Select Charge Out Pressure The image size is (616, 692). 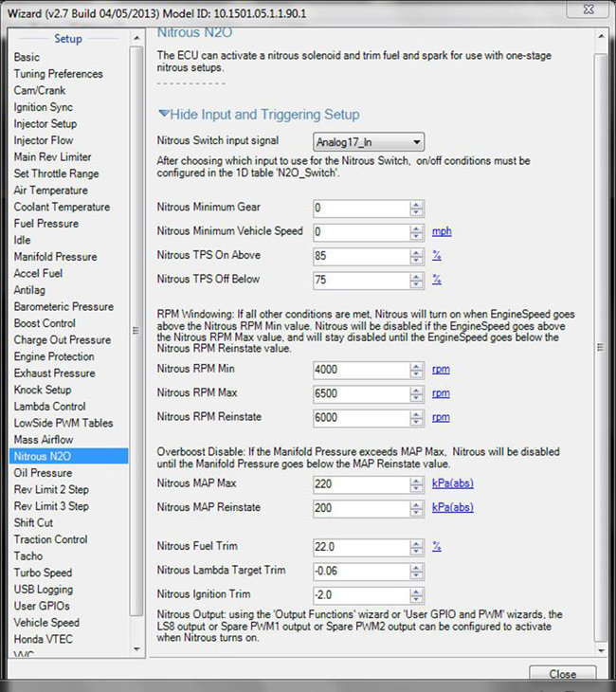click(63, 339)
